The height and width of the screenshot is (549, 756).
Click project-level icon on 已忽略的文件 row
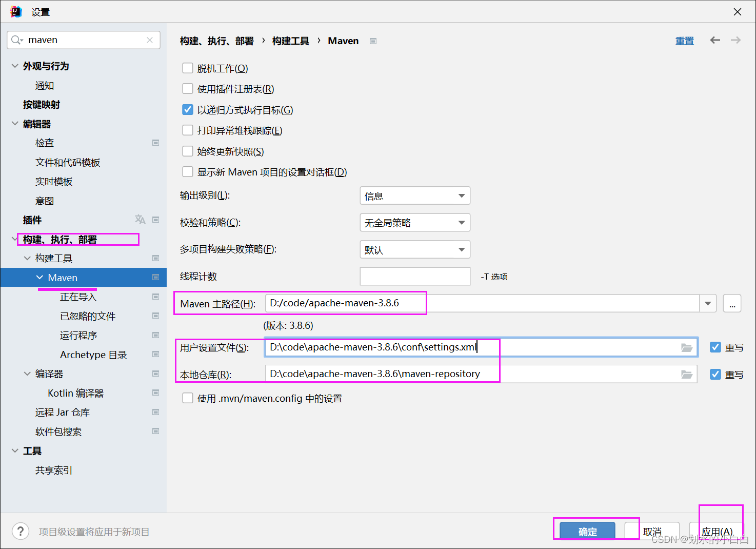point(155,316)
